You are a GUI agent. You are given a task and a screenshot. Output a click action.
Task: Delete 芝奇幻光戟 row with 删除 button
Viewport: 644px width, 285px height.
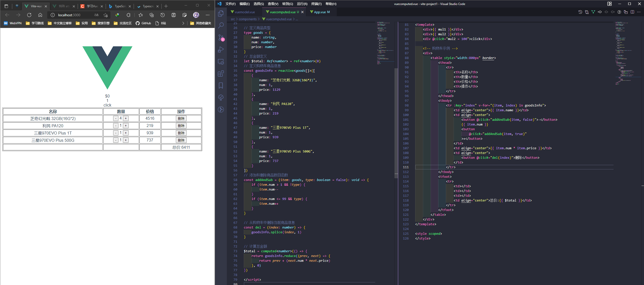pyautogui.click(x=181, y=118)
